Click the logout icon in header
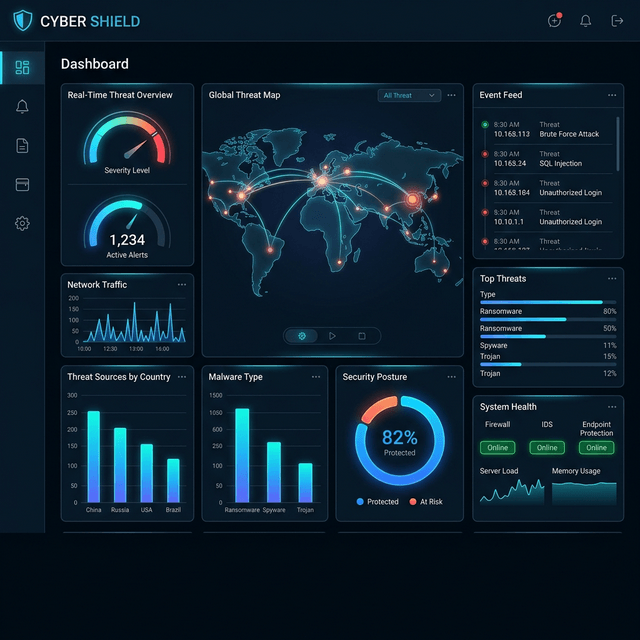Image resolution: width=640 pixels, height=640 pixels. click(x=617, y=20)
